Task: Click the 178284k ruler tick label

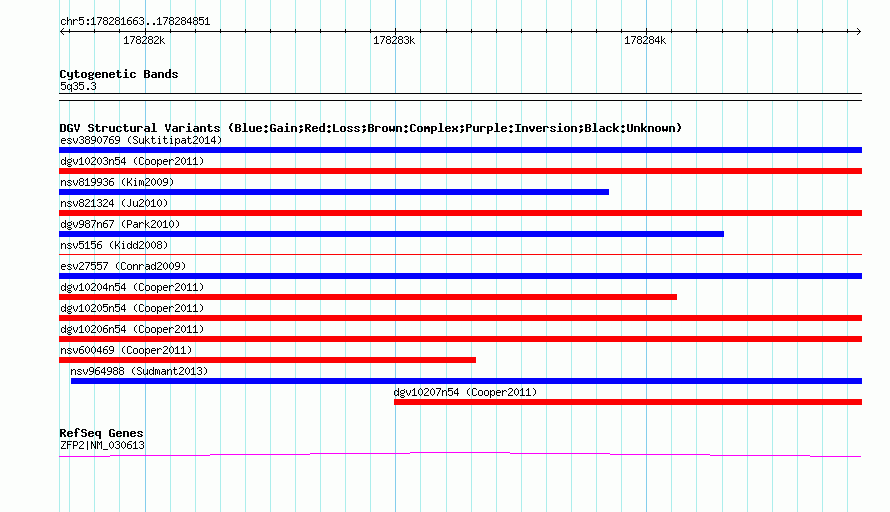Action: 645,40
